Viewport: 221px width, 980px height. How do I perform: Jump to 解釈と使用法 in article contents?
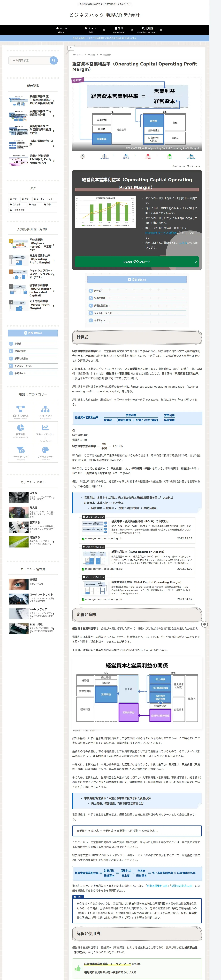(x=101, y=305)
